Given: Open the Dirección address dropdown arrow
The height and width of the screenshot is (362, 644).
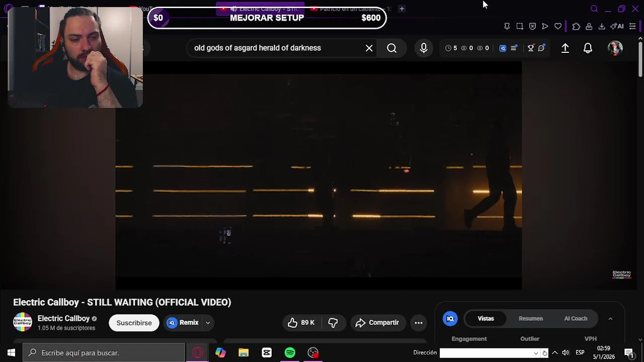Looking at the screenshot, I should tap(536, 353).
